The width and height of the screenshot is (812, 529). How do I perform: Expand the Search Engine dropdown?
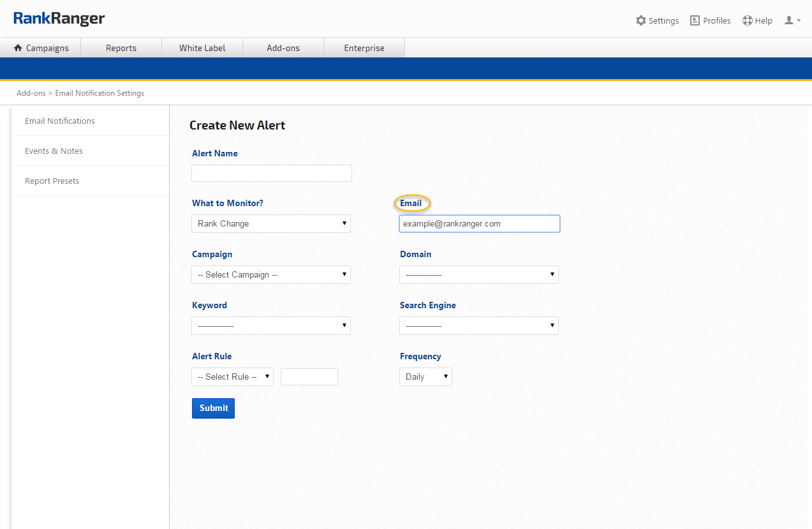478,325
